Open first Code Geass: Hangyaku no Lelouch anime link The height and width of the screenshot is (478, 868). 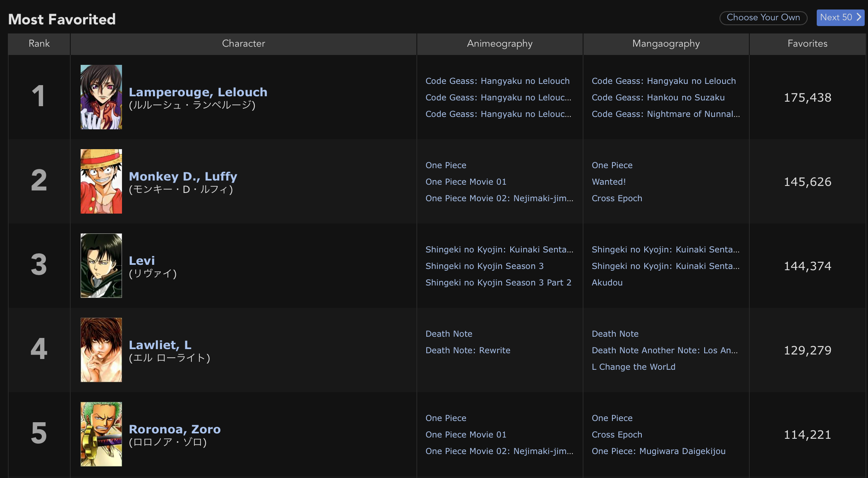497,81
